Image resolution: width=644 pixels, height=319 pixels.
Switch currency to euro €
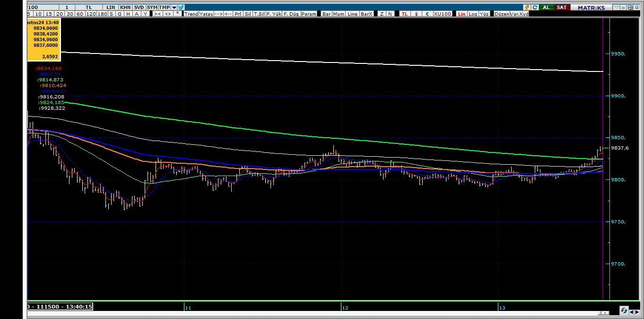pos(427,14)
